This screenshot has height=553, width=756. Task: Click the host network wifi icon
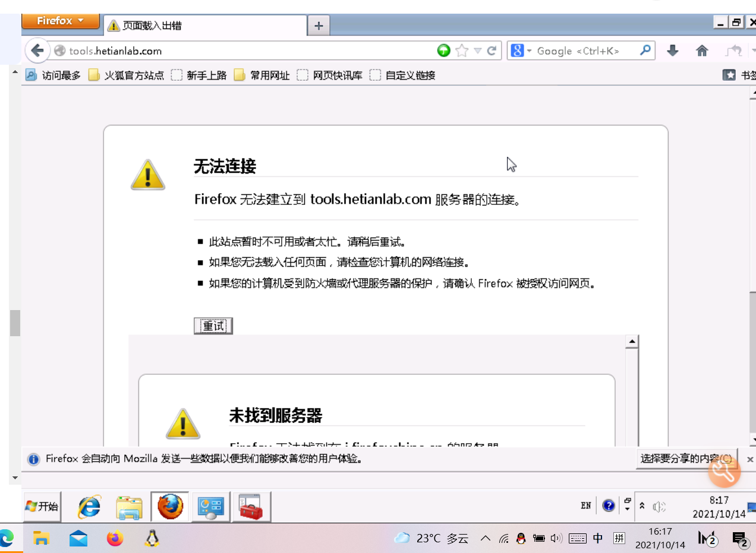click(x=504, y=538)
